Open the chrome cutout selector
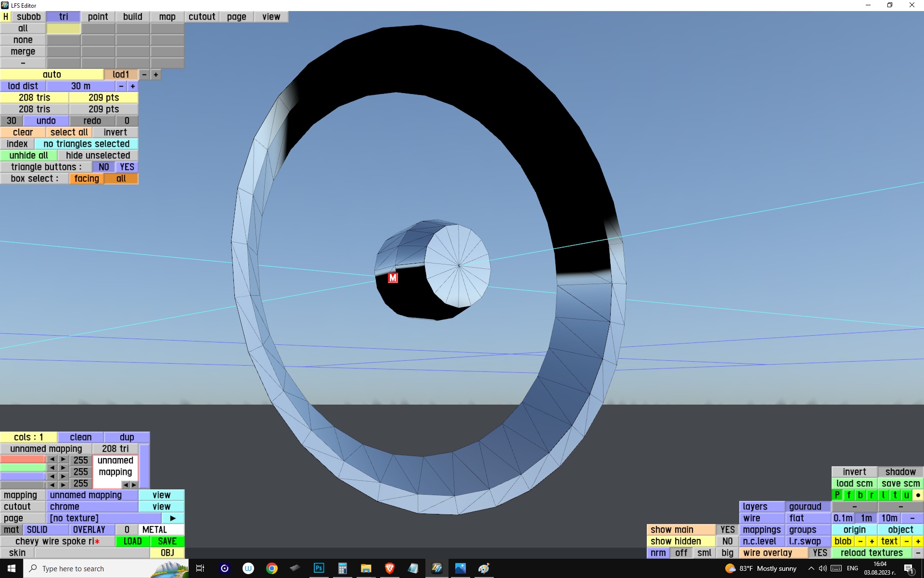Viewport: 924px width, 578px height. click(92, 507)
